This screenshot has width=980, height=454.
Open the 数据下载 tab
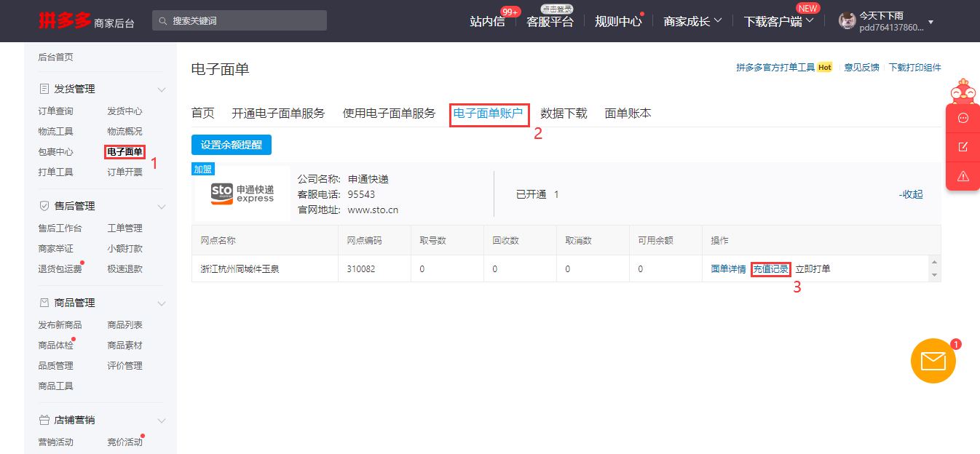point(564,113)
